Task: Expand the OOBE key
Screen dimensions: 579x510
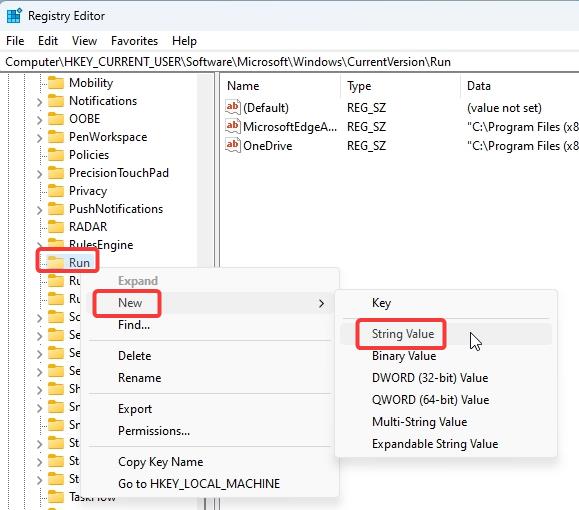Action: tap(40, 120)
